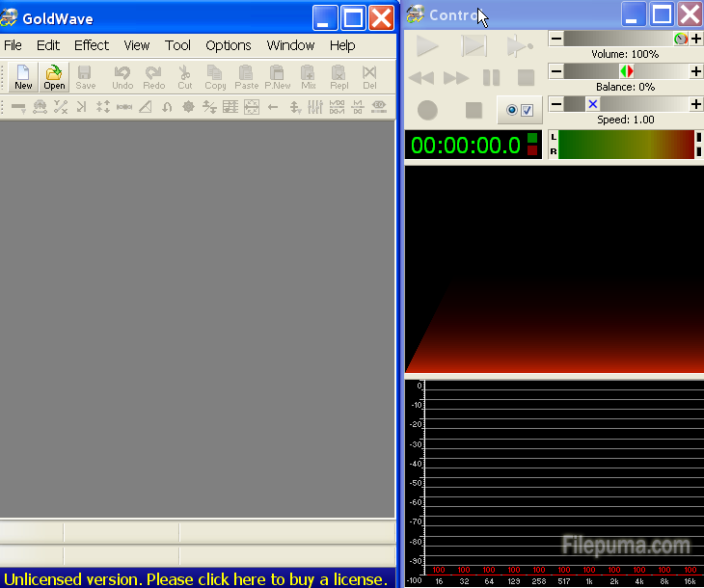Click the Pause playback button
The height and width of the screenshot is (588, 704).
coord(492,78)
